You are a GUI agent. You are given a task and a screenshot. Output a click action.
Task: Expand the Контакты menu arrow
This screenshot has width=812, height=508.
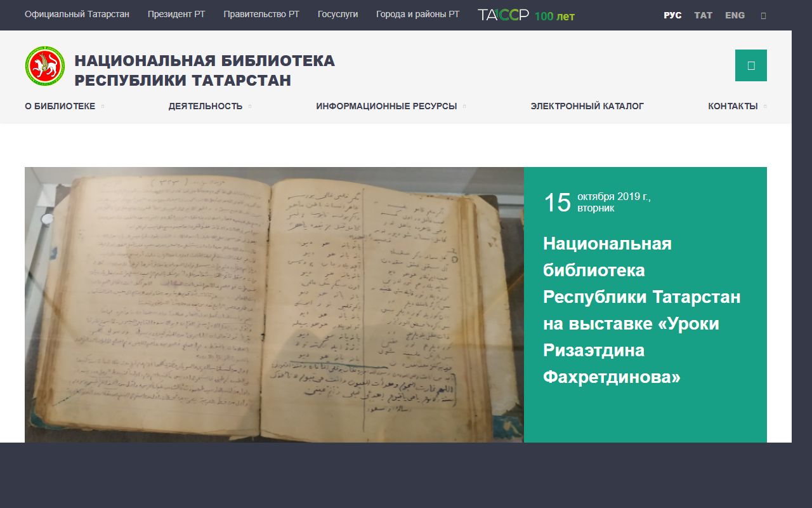click(765, 107)
